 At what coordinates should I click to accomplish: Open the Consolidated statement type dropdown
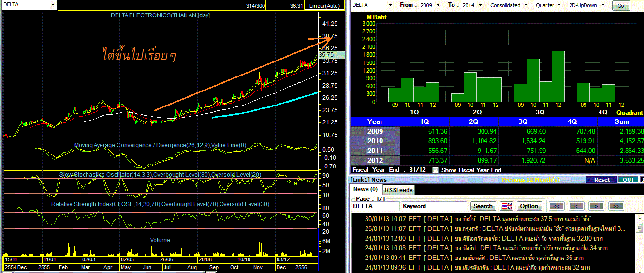pyautogui.click(x=525, y=5)
